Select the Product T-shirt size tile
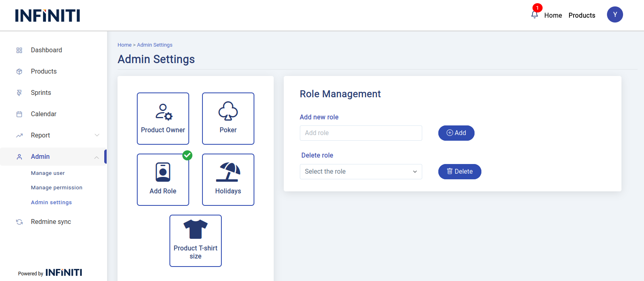 tap(196, 241)
